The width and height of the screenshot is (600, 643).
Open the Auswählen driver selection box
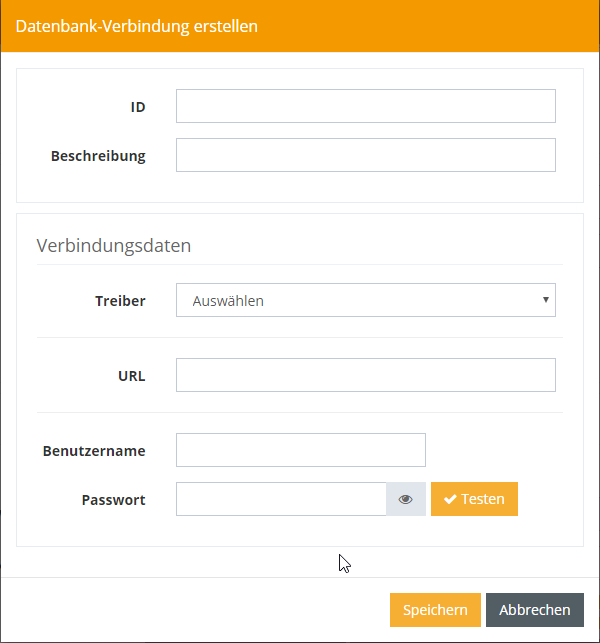(x=365, y=300)
